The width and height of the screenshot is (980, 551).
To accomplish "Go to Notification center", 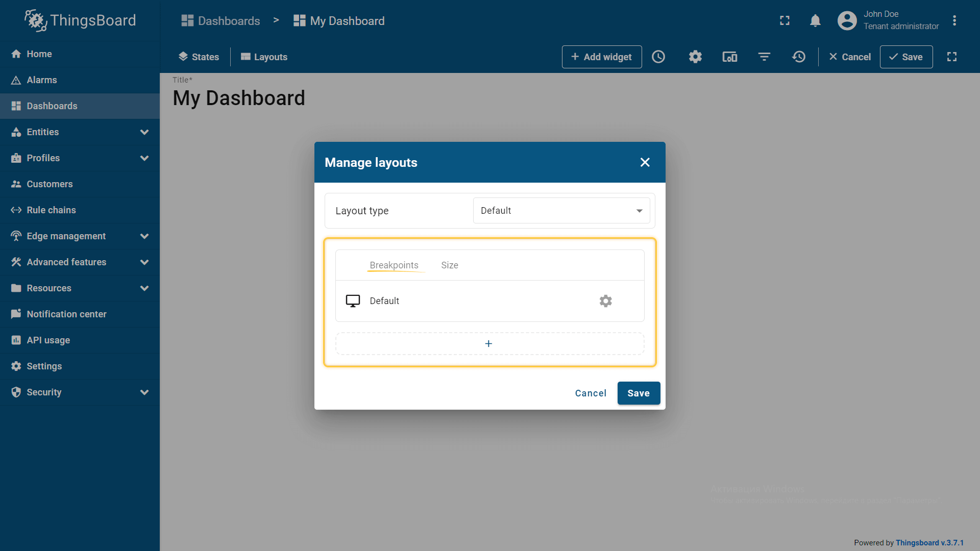I will click(x=66, y=314).
